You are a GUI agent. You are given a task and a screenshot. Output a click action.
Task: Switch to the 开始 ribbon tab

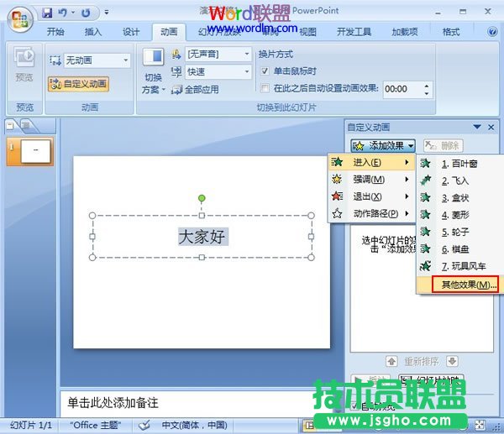55,32
